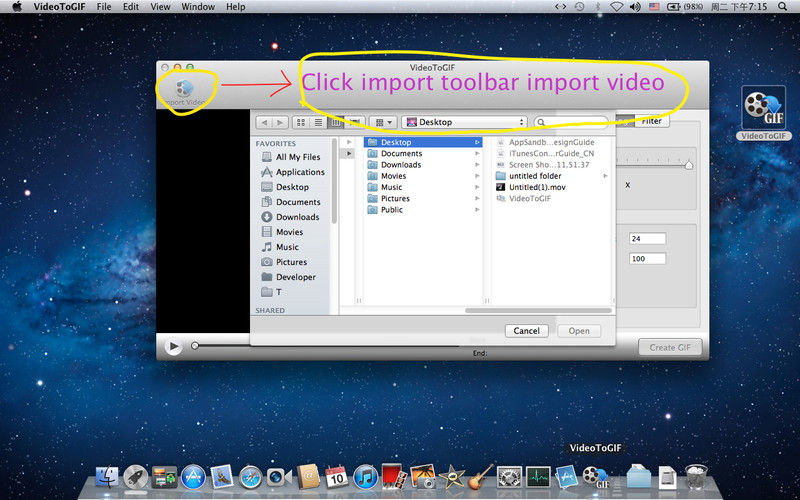
Task: Open the VideoToGIF icon on the desktop
Action: coord(763,108)
